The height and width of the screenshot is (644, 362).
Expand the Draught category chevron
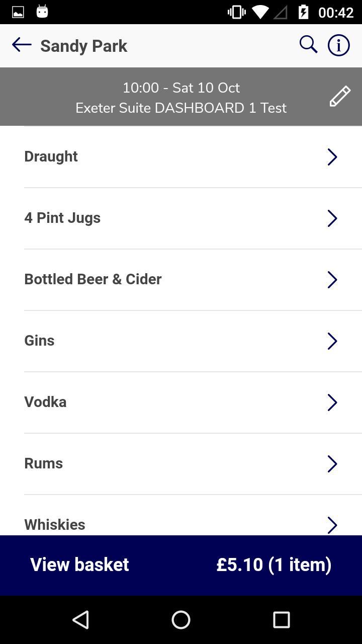(x=332, y=157)
